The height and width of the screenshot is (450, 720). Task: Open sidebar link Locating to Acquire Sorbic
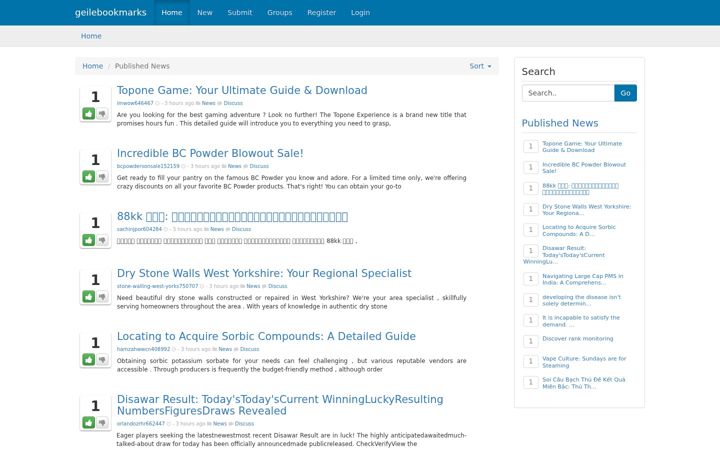pyautogui.click(x=579, y=231)
